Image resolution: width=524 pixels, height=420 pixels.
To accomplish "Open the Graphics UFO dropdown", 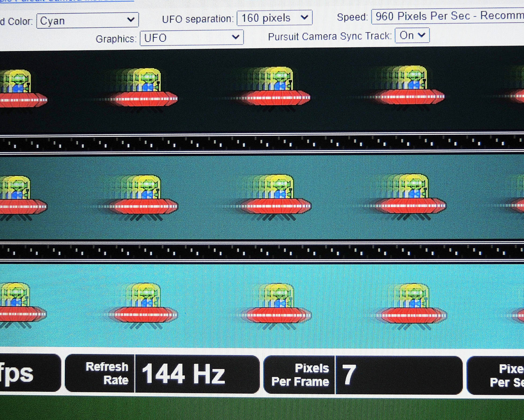I will (x=192, y=38).
